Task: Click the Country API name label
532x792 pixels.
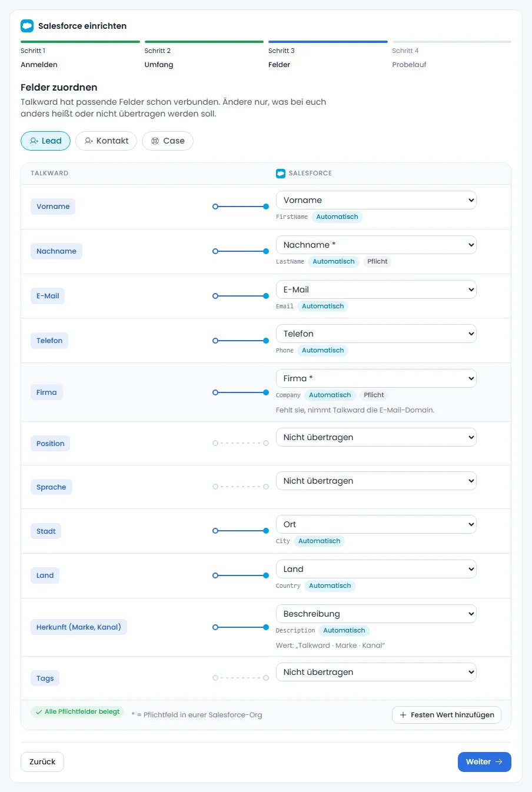Action: click(288, 586)
